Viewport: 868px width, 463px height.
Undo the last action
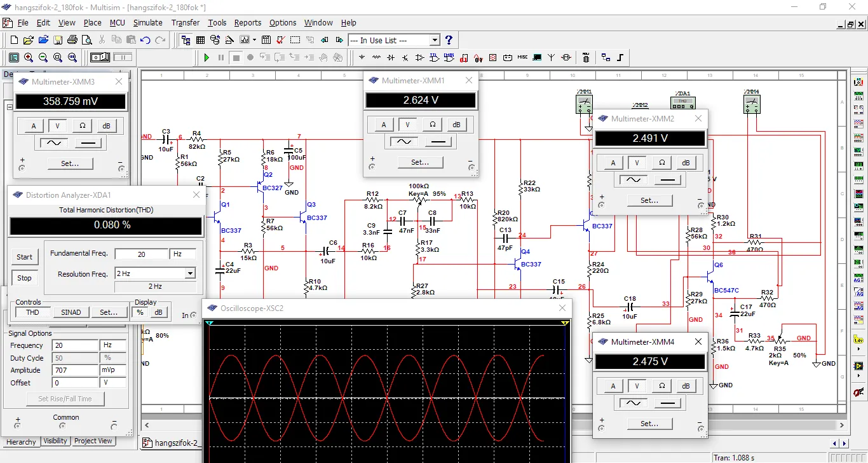pos(146,40)
